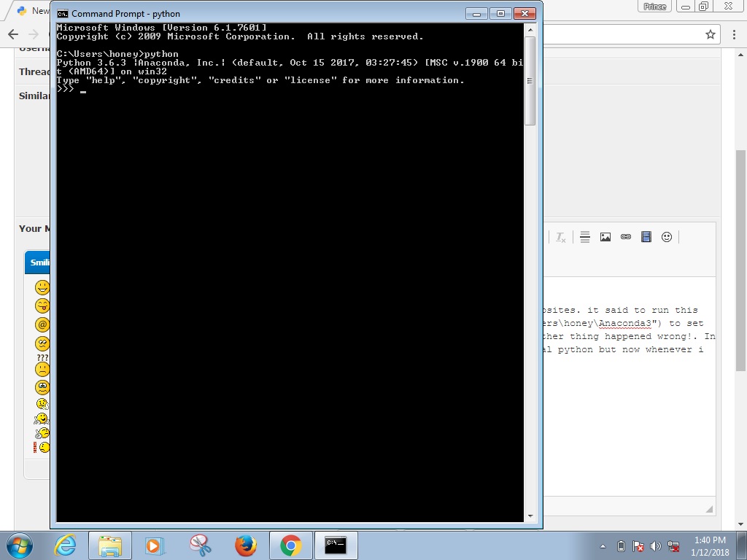Click the Prince profile button in Chrome
Screen dimensions: 747x560
654,7
